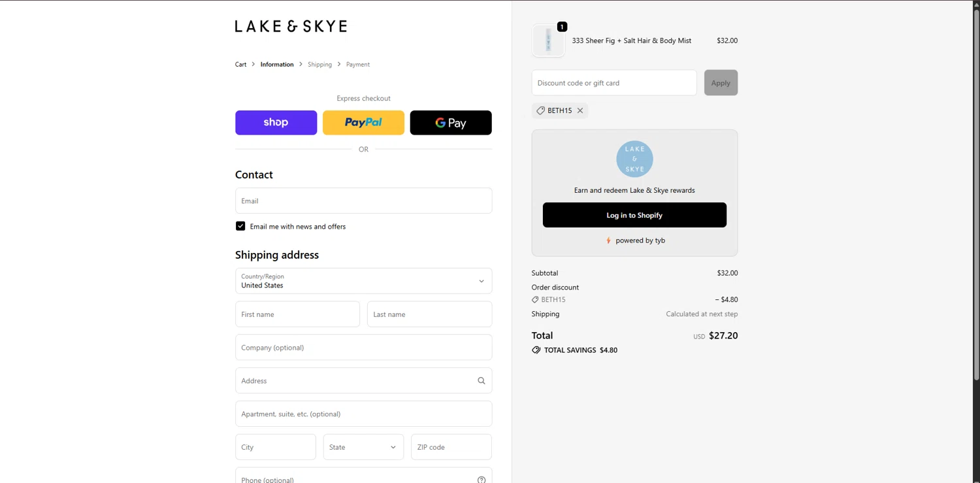Click the item quantity badge on product
The width and height of the screenshot is (980, 483).
coord(562,27)
